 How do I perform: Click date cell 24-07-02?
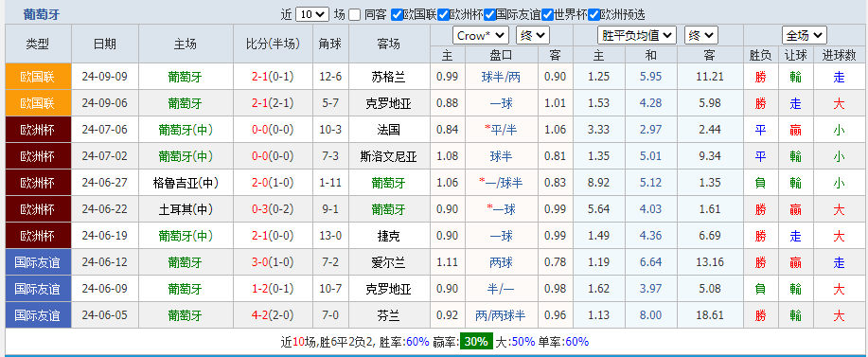105,156
